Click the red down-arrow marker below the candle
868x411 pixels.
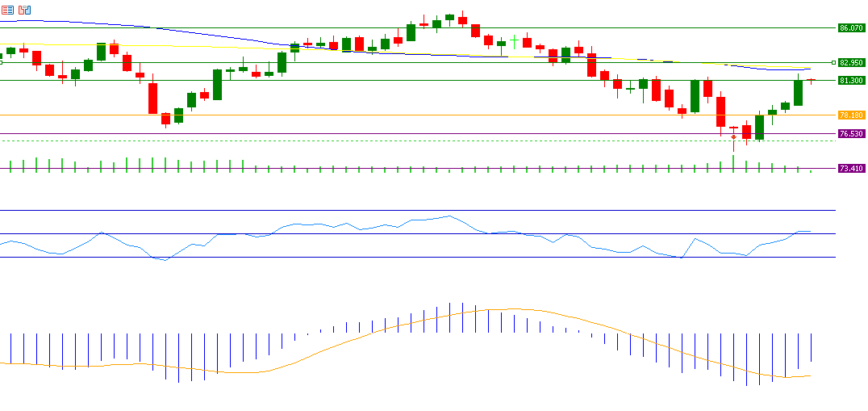pos(733,136)
